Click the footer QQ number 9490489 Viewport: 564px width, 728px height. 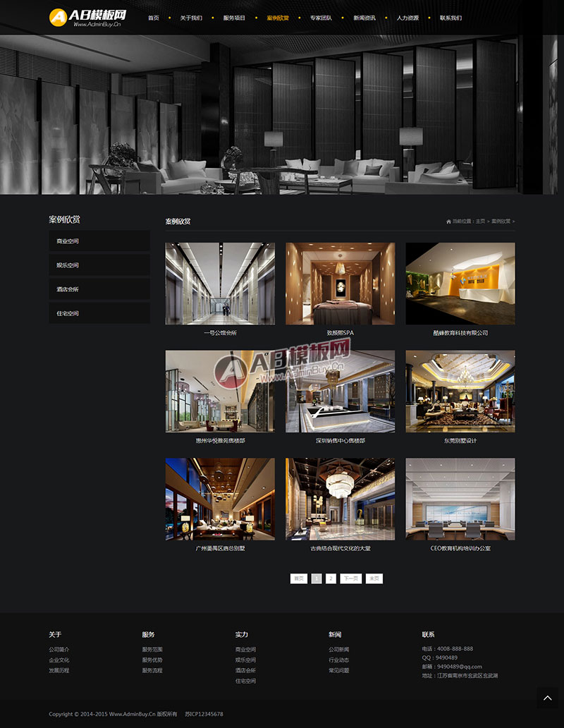pyautogui.click(x=446, y=657)
